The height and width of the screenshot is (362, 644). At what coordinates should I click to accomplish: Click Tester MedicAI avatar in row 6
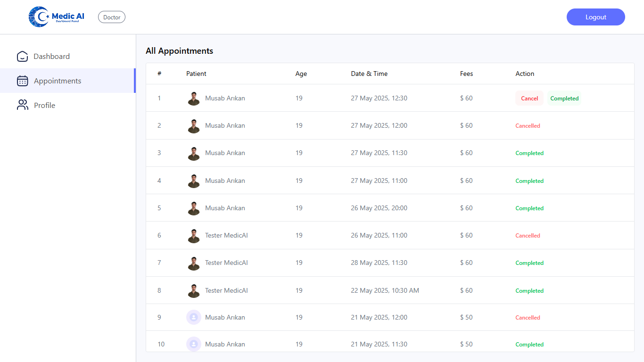[194, 236]
